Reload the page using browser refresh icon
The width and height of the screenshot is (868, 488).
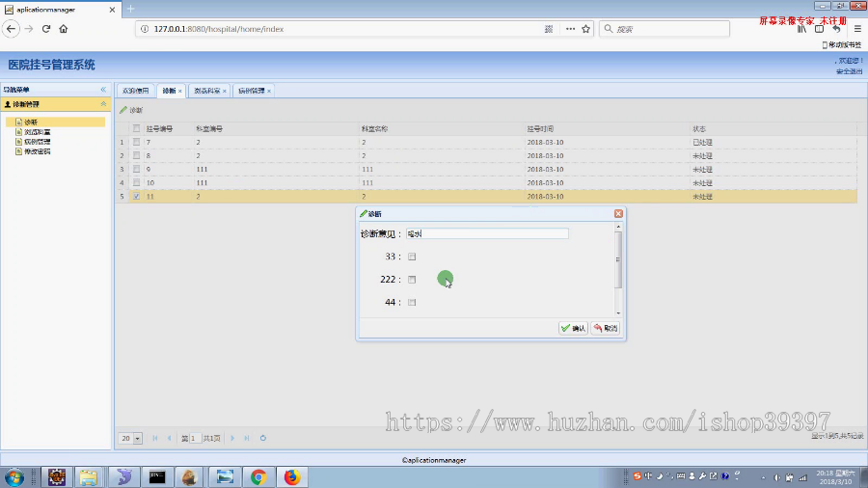(46, 29)
